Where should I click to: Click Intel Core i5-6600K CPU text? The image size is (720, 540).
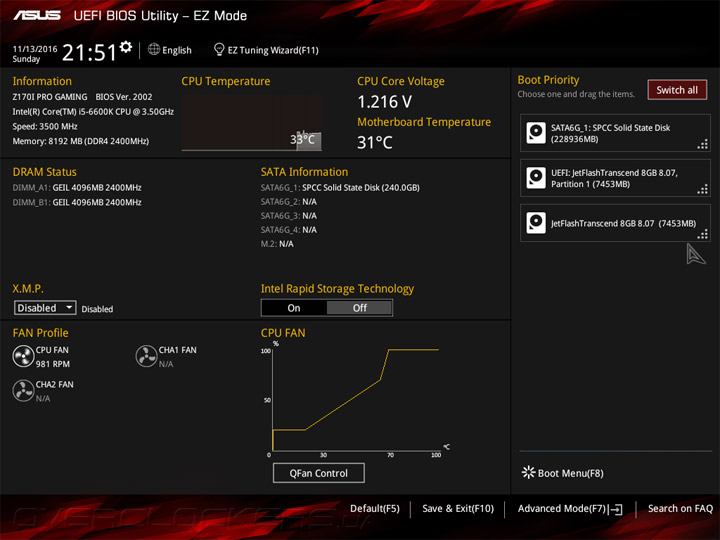[x=93, y=112]
